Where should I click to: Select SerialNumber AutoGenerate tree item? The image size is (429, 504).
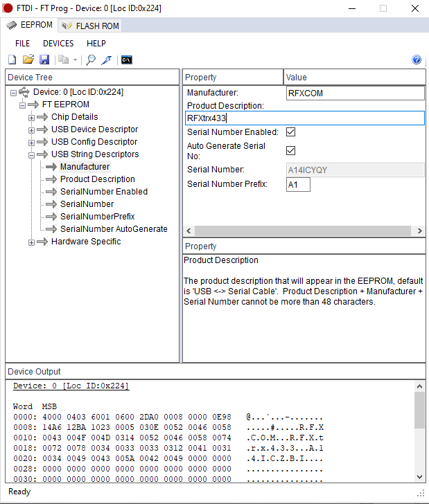[114, 229]
